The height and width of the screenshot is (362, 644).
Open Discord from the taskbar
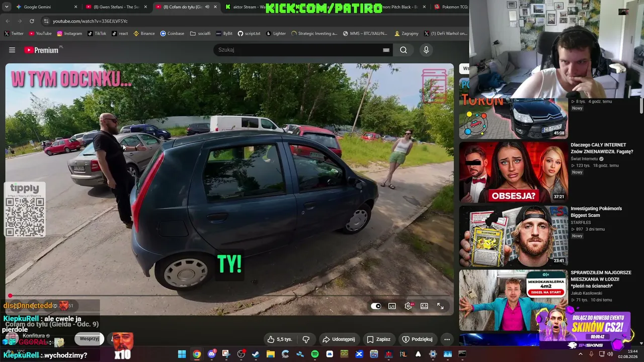coord(212,354)
